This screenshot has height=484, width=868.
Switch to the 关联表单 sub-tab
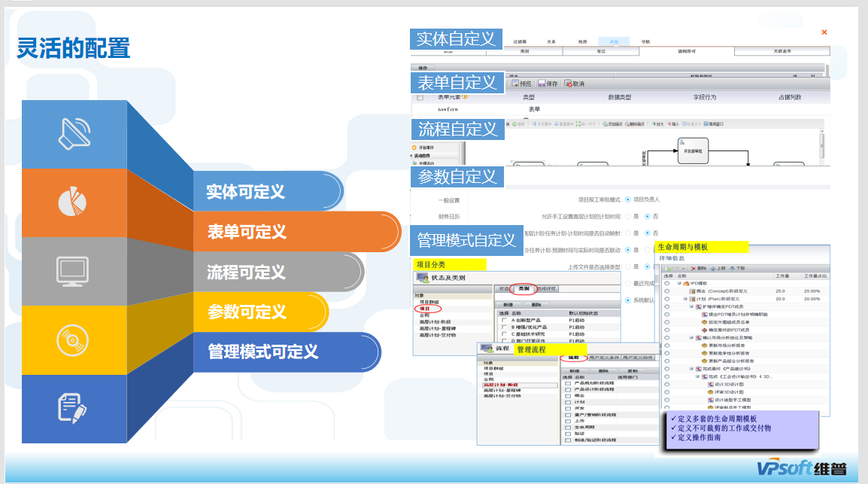782,51
